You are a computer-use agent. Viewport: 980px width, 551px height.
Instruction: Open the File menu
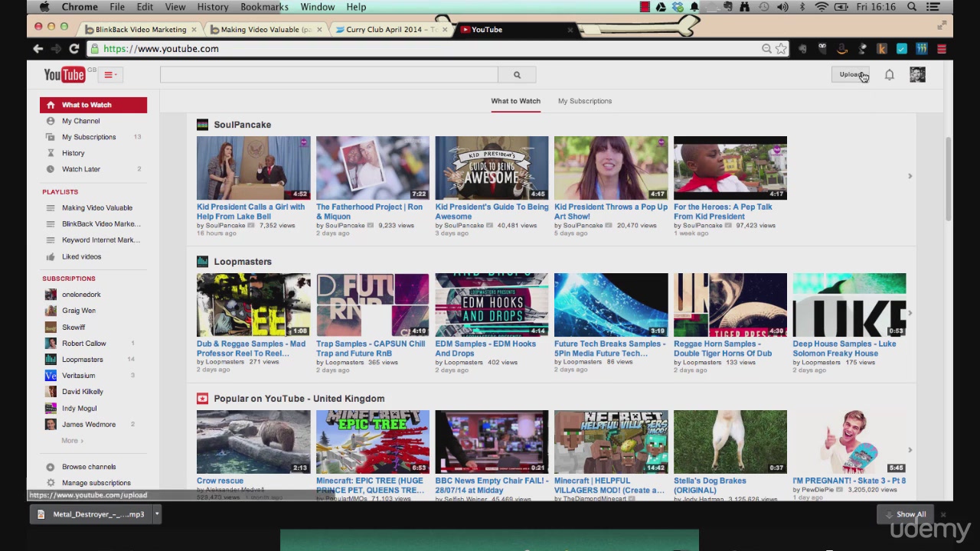click(117, 7)
